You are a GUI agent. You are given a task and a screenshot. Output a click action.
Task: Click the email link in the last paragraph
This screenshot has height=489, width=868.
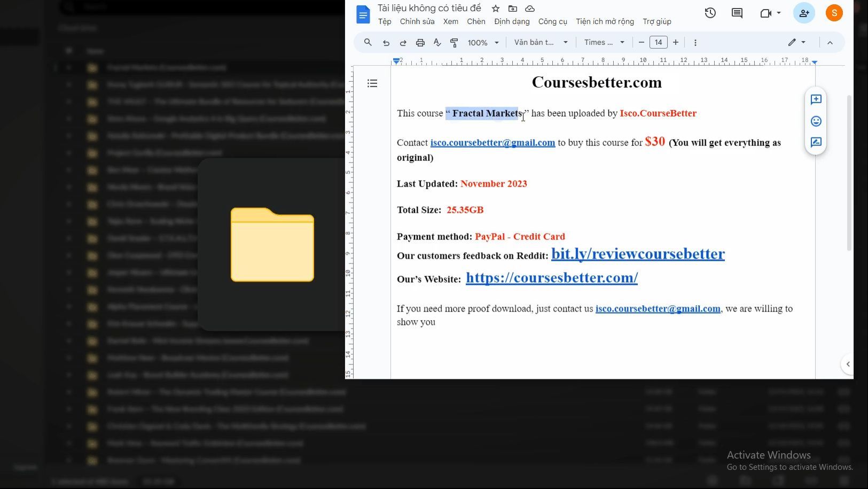(x=658, y=308)
